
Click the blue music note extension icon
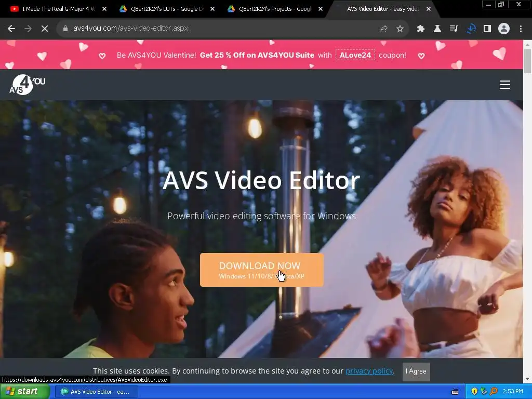click(471, 29)
